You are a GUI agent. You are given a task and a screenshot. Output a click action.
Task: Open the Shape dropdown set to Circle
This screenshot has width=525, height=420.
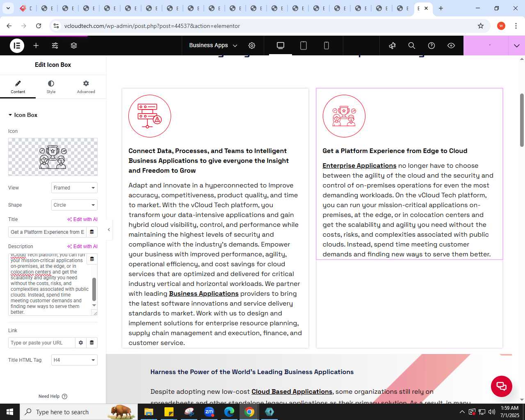74,205
